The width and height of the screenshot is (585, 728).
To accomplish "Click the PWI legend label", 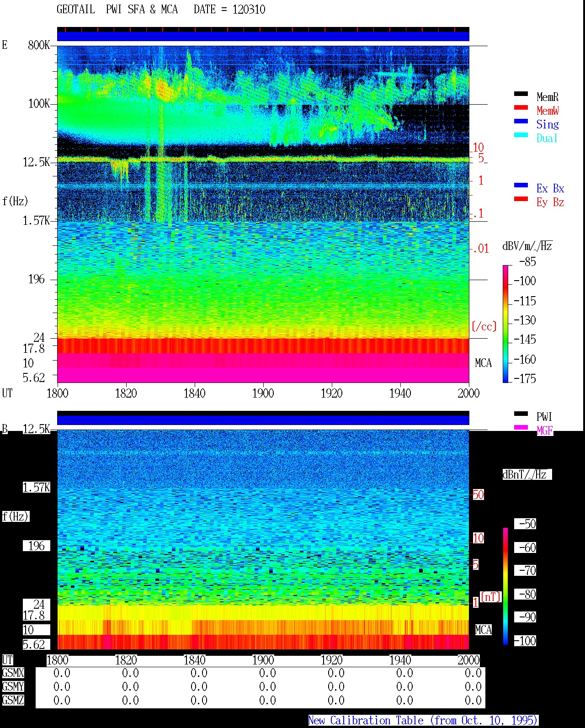I will pos(544,417).
